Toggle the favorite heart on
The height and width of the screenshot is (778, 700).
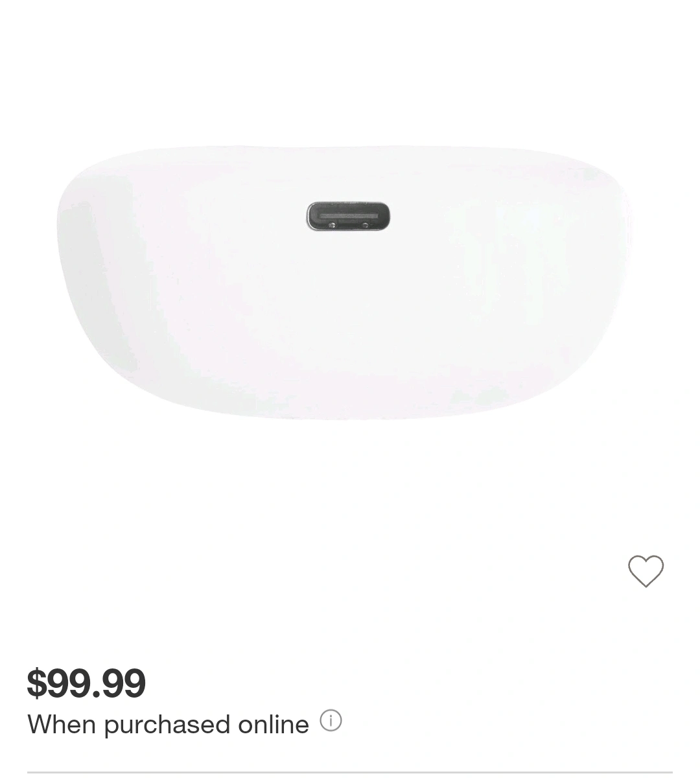[646, 571]
